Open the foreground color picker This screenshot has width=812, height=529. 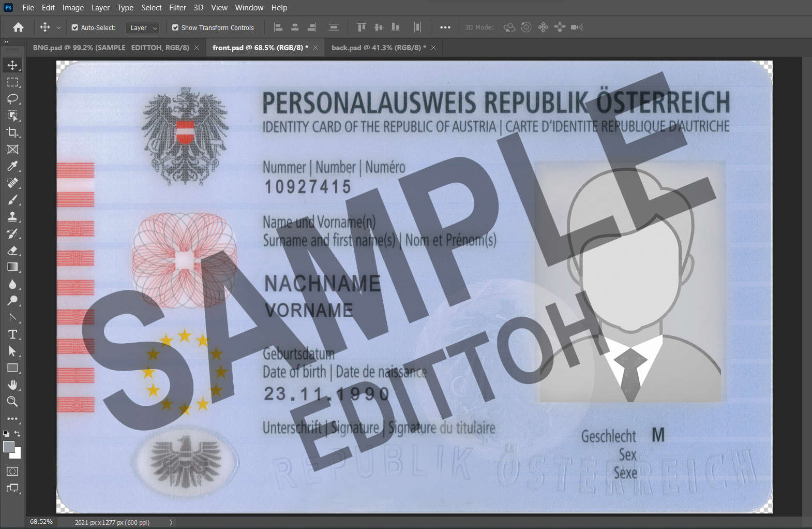8,447
